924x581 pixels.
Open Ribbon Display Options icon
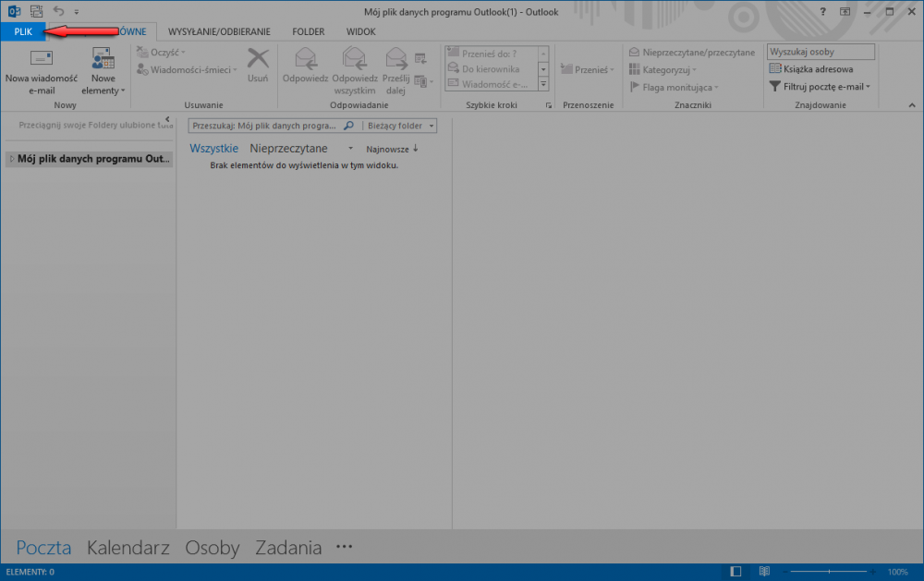coord(845,11)
